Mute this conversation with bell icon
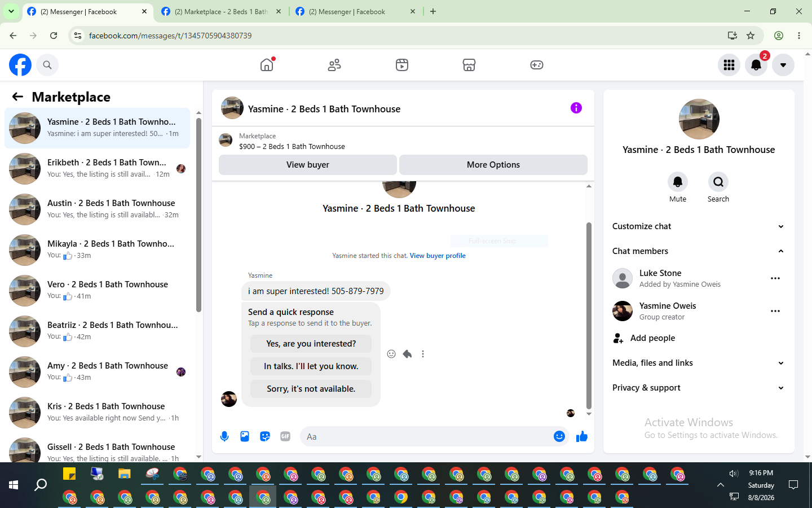Screen dimensions: 812x508 pyautogui.click(x=678, y=182)
